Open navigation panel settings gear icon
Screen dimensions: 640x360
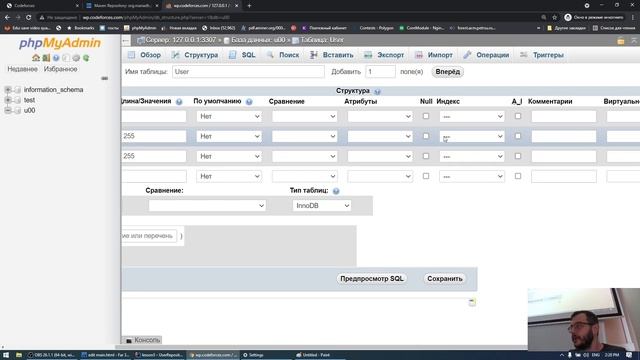pos(76,58)
